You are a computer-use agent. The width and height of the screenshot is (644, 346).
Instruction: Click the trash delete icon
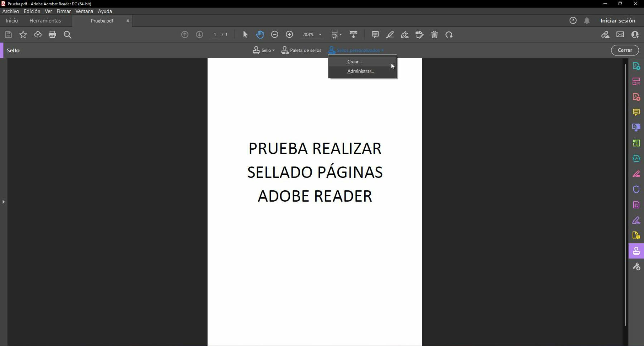tap(434, 35)
